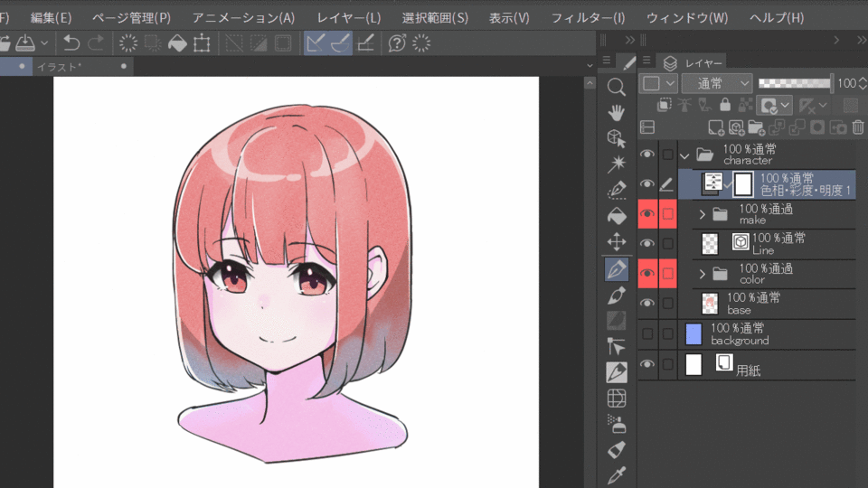Open the layer palette hamburger menu
The image size is (868, 488).
click(x=646, y=60)
